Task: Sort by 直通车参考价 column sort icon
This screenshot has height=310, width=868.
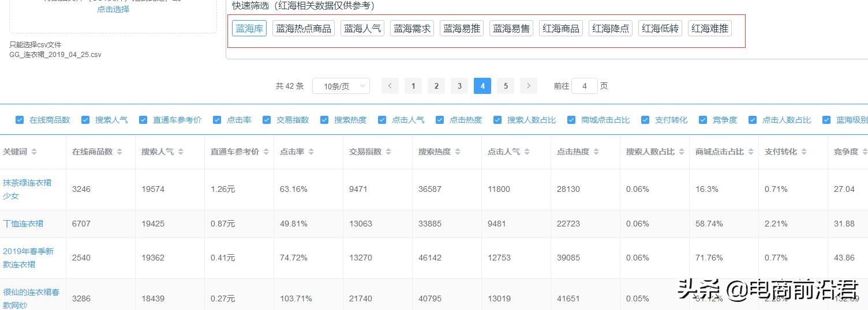Action: coord(266,152)
